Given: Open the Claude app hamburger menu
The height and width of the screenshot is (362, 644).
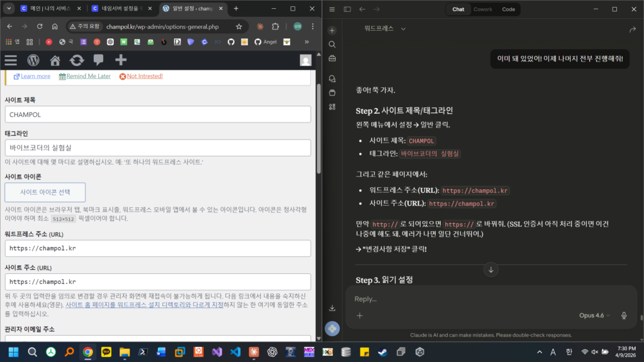Looking at the screenshot, I should pos(332,9).
